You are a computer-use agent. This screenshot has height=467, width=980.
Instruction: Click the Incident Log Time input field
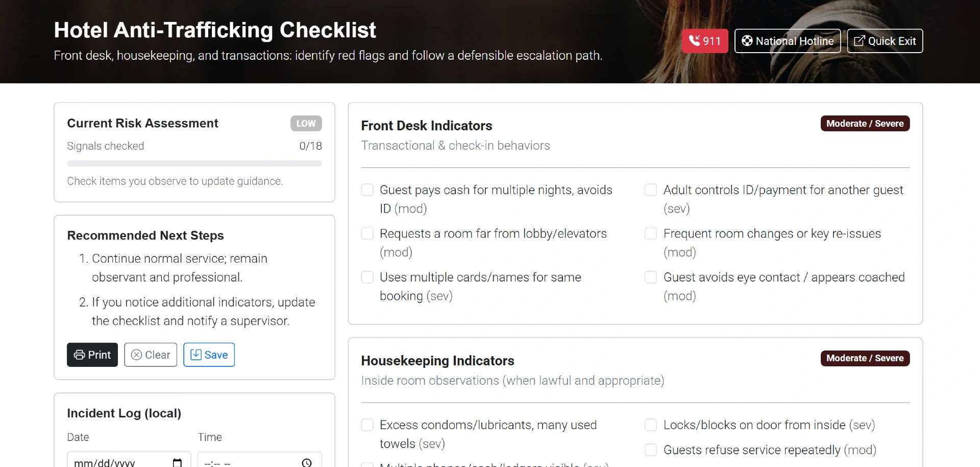coord(250,462)
